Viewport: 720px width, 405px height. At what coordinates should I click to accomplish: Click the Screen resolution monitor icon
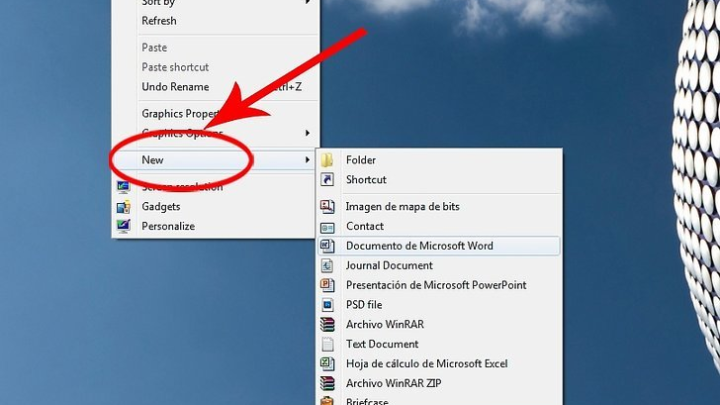pyautogui.click(x=123, y=187)
